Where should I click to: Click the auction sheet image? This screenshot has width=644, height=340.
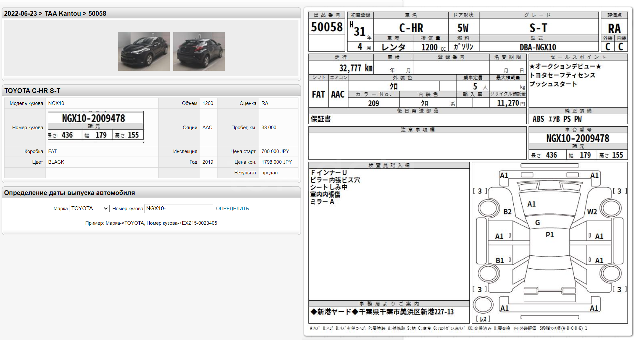[468, 171]
